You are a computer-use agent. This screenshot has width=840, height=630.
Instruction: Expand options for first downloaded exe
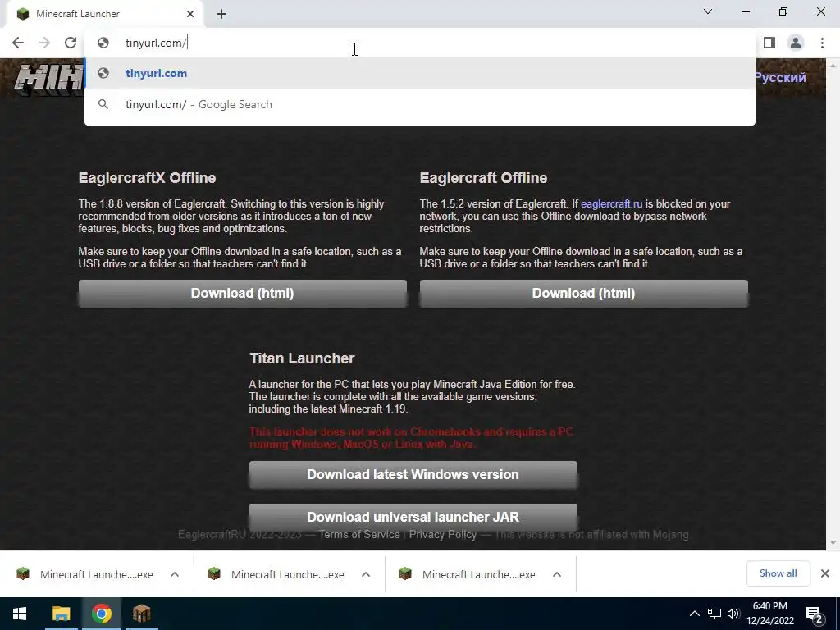175,574
